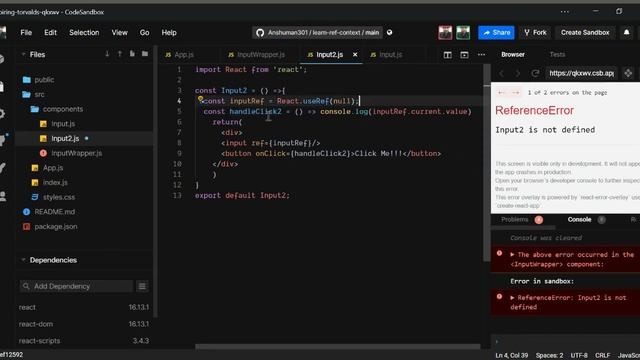
Task: Click upload files icon in Files header
Action: pyautogui.click(x=120, y=54)
